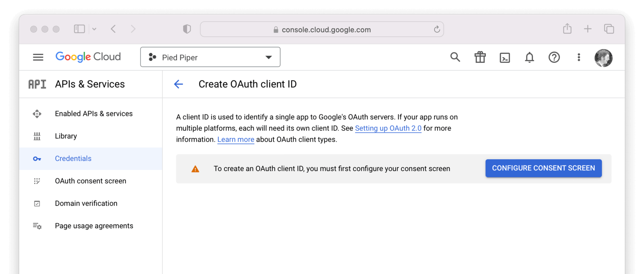Click the consent screen warning message text

click(x=332, y=169)
